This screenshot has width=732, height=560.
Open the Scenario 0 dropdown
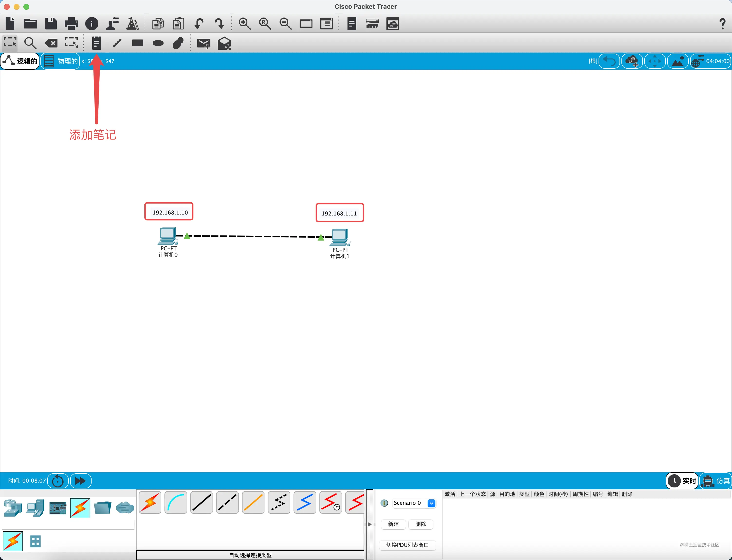(414, 503)
